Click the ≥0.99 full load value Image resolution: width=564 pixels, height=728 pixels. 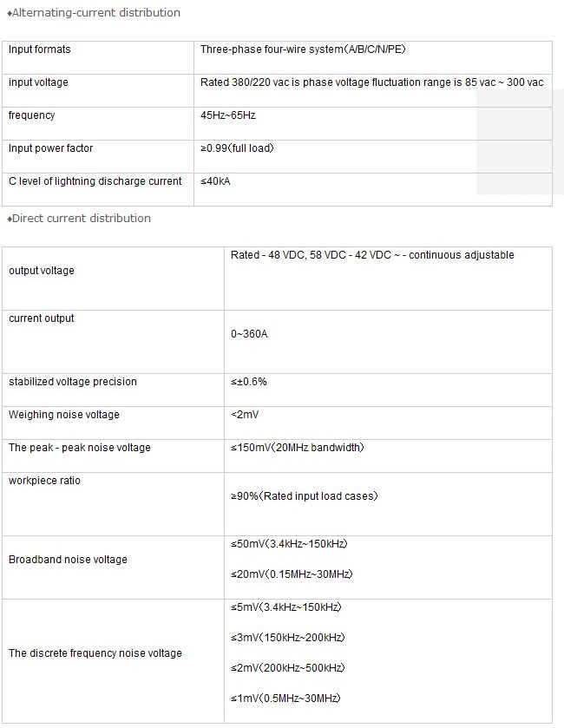[x=237, y=148]
